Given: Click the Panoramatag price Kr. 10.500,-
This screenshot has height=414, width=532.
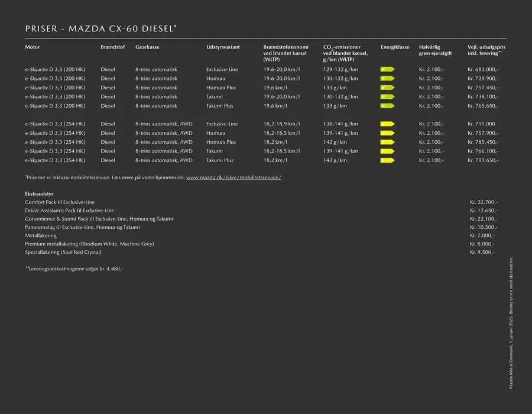Looking at the screenshot, I should (x=484, y=227).
